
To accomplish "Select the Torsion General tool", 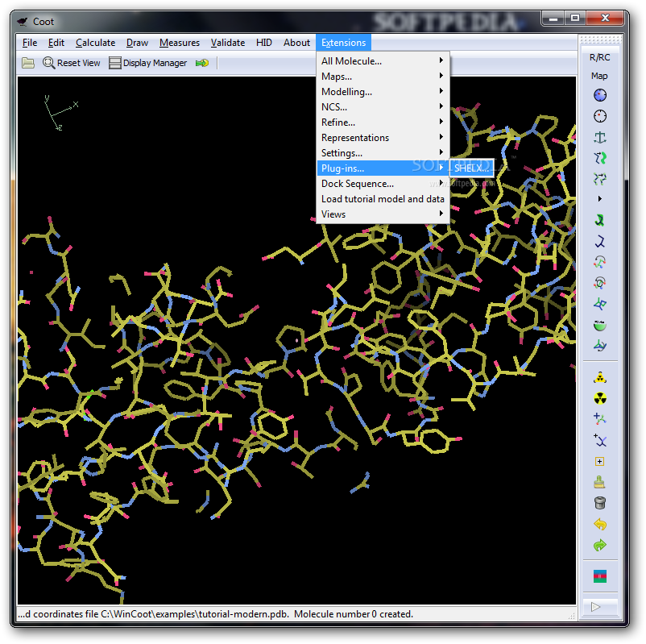I will [x=600, y=283].
